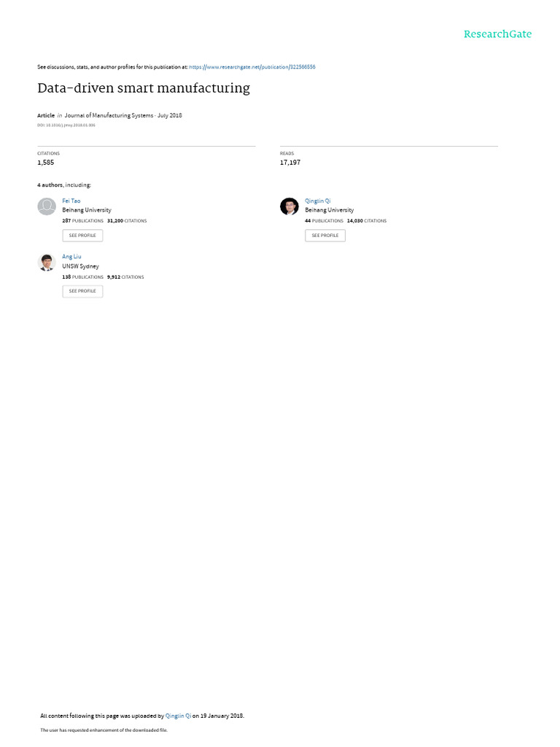The height and width of the screenshot is (747, 560).
Task: Open Ang Liu's author name link
Action: click(71, 257)
